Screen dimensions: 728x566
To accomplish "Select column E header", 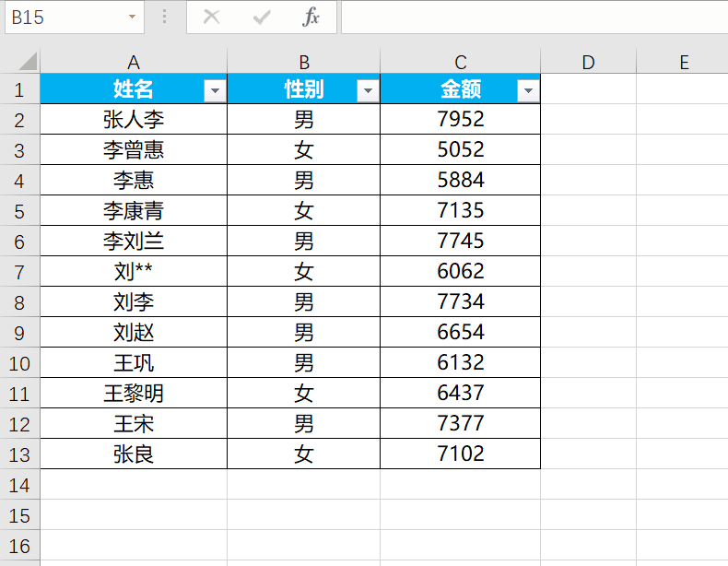I will click(x=683, y=62).
